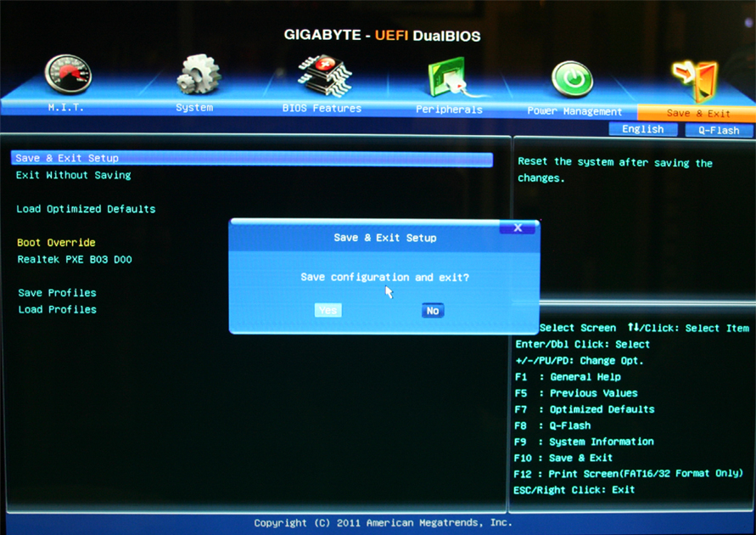This screenshot has width=756, height=535.
Task: Confirm with Yes in the dialog
Action: click(328, 310)
